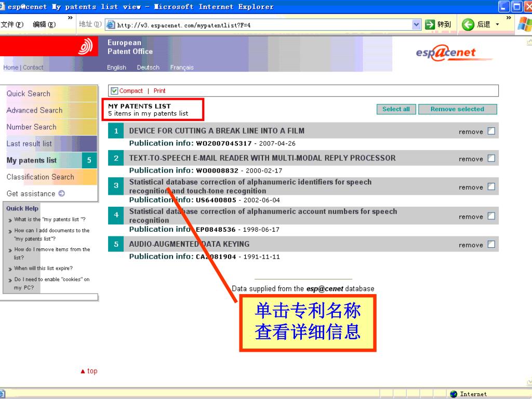This screenshot has width=532, height=399.
Task: Switch language to Deutsch
Action: (x=148, y=68)
